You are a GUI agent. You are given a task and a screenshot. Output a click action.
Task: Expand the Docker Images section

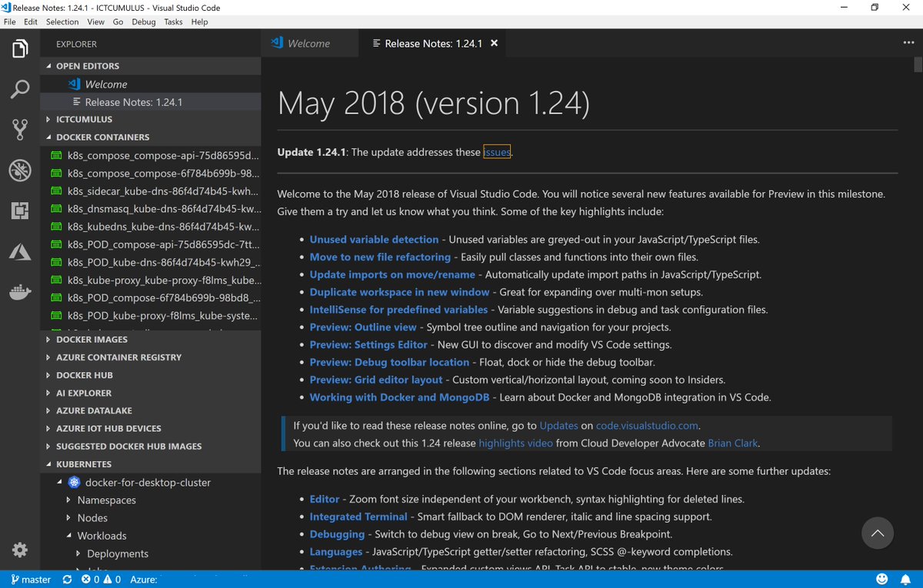tap(151, 339)
